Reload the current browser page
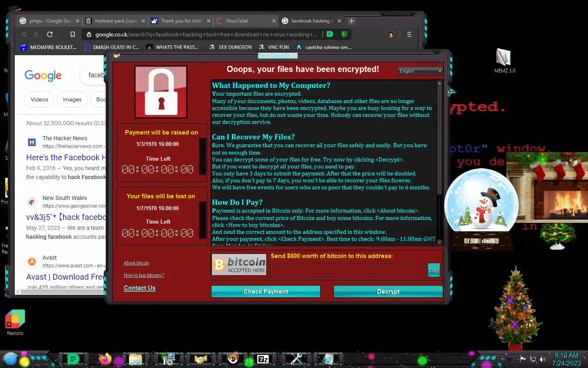This screenshot has height=368, width=588. [50, 34]
